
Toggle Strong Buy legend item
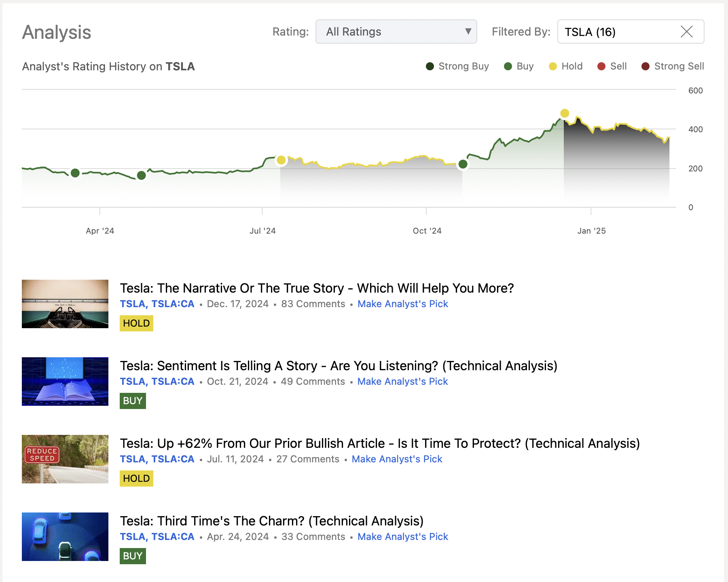point(457,66)
